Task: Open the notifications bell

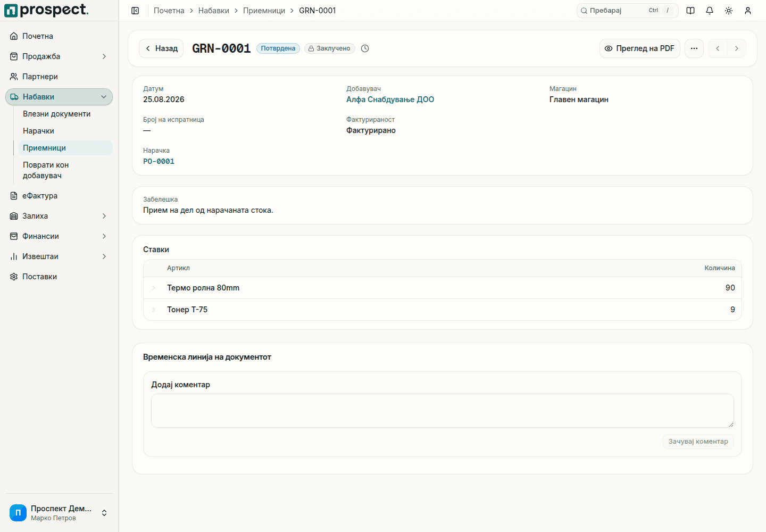Action: pos(710,11)
